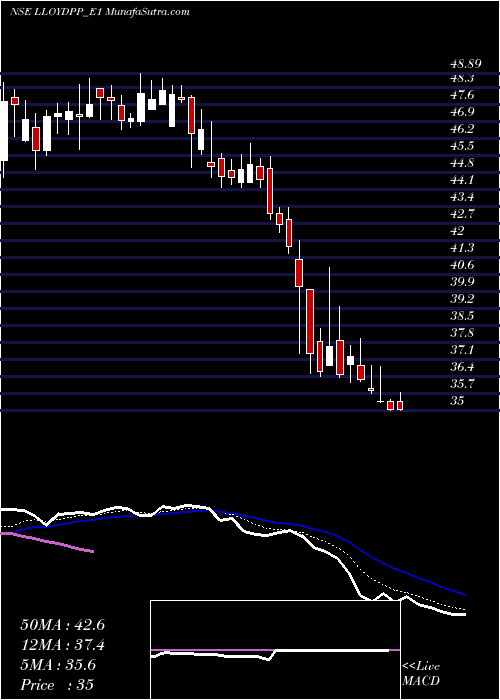Click the 36.4 price axis label
500x700 pixels.
point(462,367)
